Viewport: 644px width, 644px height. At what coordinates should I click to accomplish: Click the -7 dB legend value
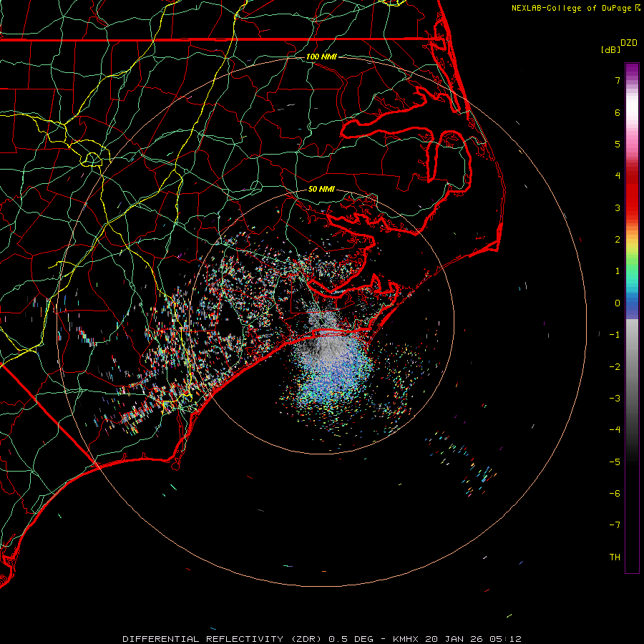point(615,525)
